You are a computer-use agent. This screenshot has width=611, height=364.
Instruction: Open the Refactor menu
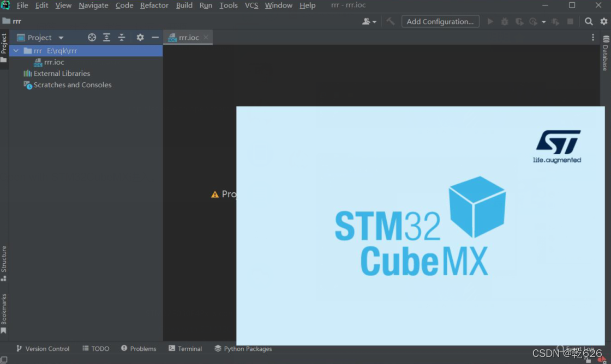(154, 5)
